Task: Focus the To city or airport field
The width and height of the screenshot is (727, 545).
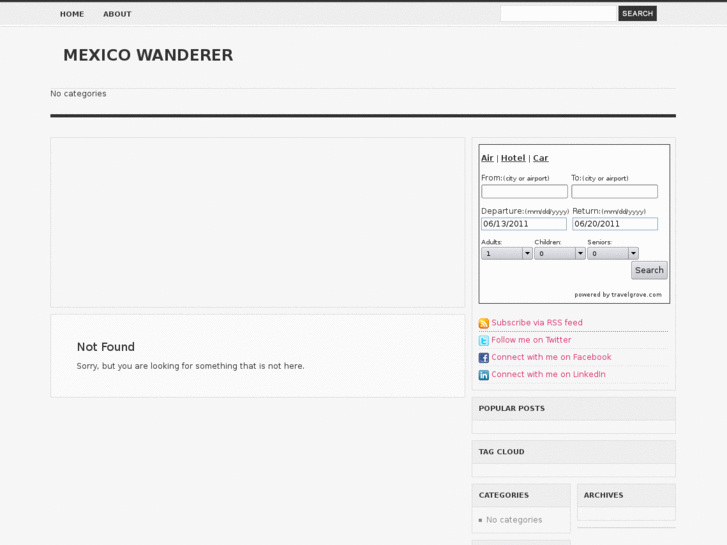Action: [x=614, y=191]
